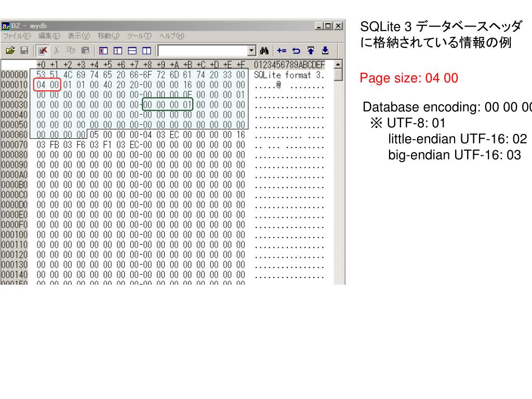532x399 pixels.
Task: Click the '@' character in ASCII column
Action: (x=278, y=85)
